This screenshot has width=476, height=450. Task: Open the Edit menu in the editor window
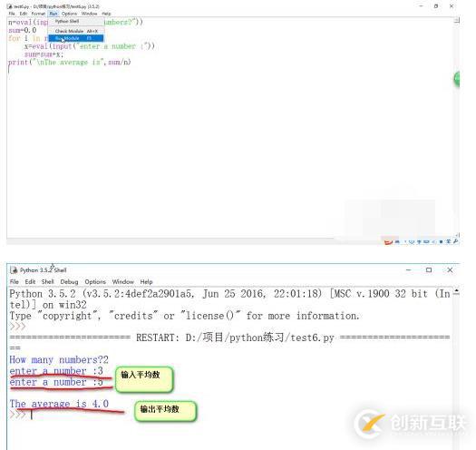[x=24, y=14]
